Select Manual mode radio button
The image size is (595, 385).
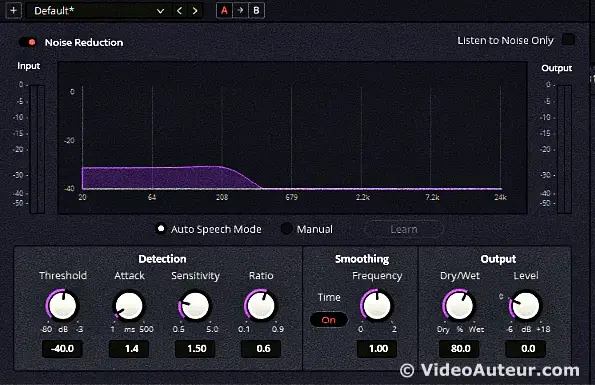(286, 229)
